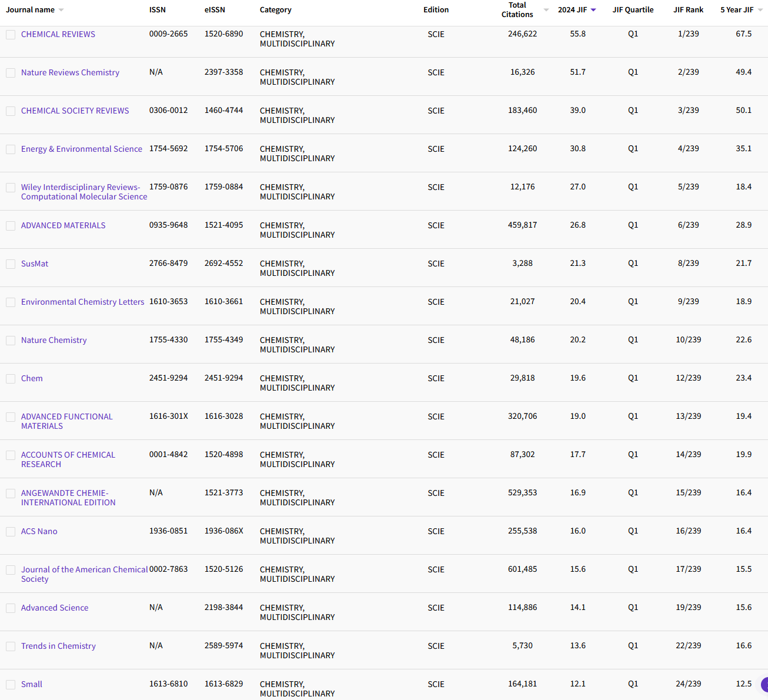Screen dimensions: 768x700
Task: Open the Energy & Environmental Science link
Action: click(81, 149)
